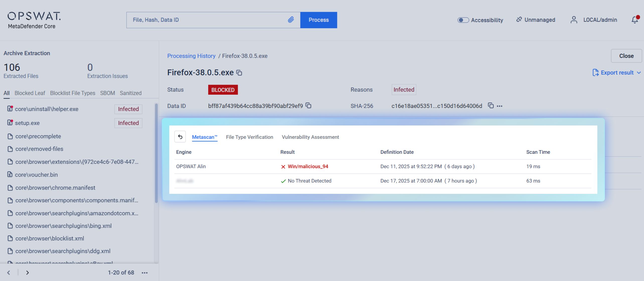Open the LOCAL/admin user icon
The width and height of the screenshot is (644, 281).
click(x=574, y=20)
